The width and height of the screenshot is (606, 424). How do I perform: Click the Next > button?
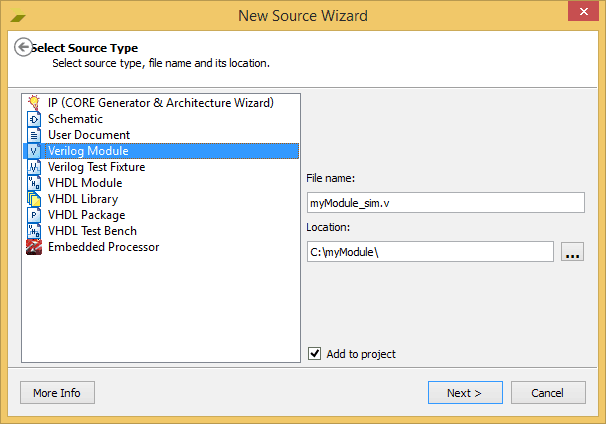[465, 393]
